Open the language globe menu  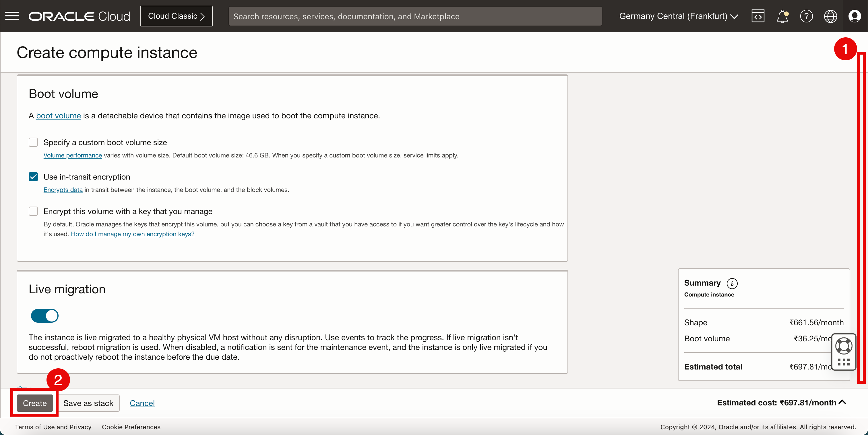pos(830,16)
